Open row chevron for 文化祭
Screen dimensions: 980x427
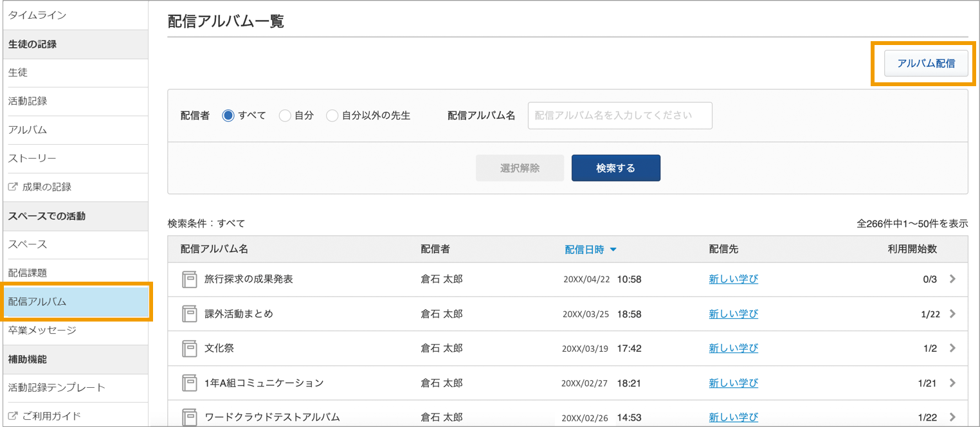[x=952, y=348]
